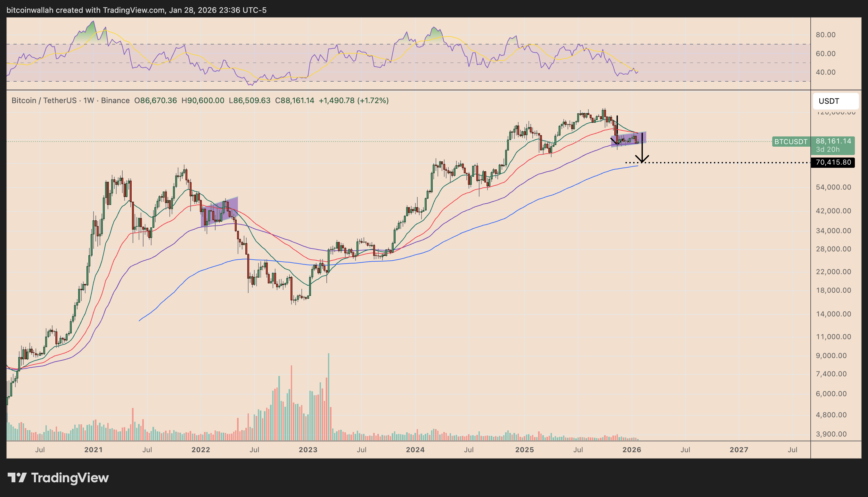Click the tallest volume bar in 2023
Viewport: 868px width, 497px height.
click(328, 396)
